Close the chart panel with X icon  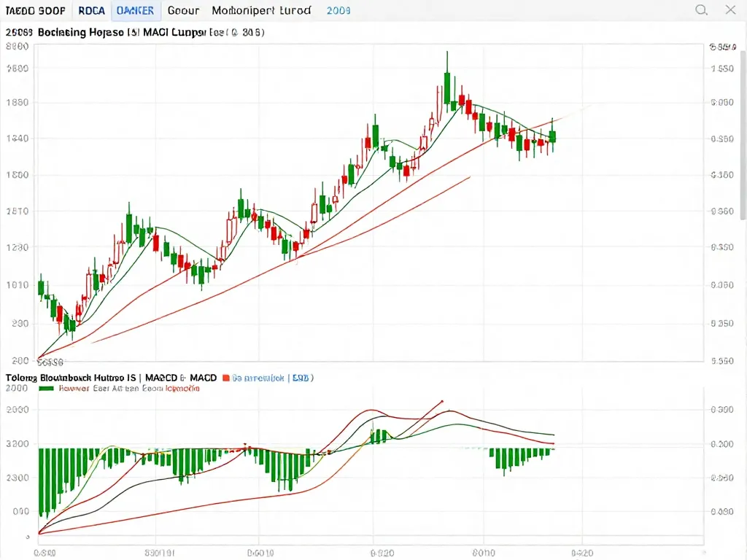click(730, 10)
